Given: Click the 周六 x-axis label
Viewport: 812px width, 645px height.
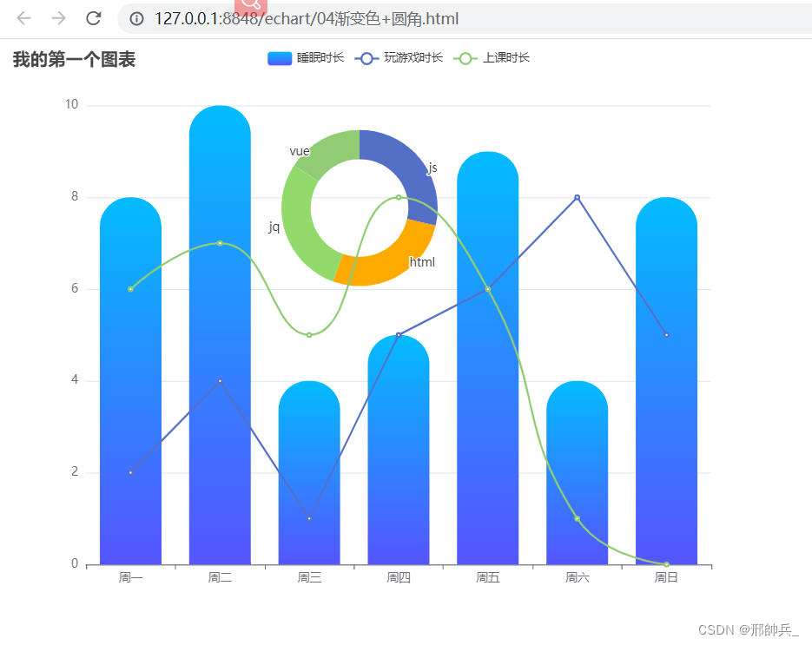Looking at the screenshot, I should 577,577.
